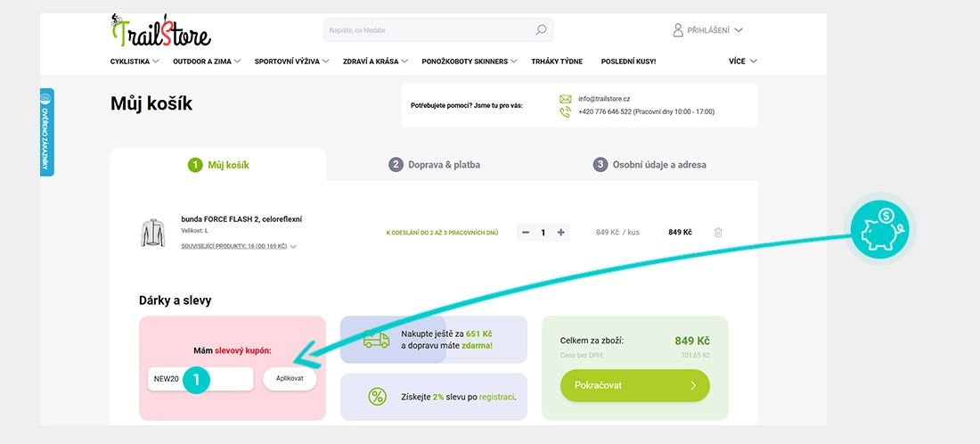The image size is (980, 444).
Task: Open the Cyklistika menu
Action: [135, 62]
